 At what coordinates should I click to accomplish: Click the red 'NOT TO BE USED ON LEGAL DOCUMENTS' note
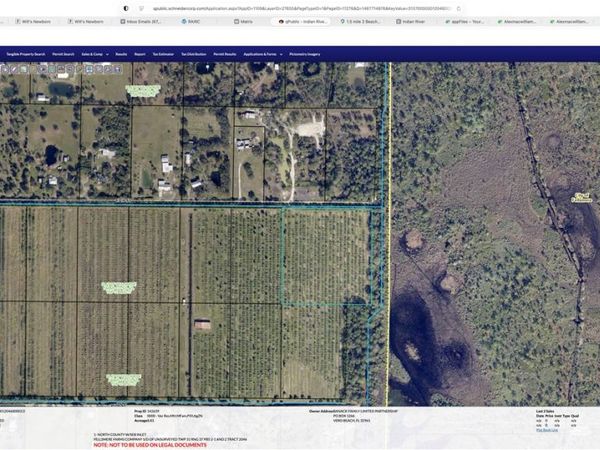(150, 445)
